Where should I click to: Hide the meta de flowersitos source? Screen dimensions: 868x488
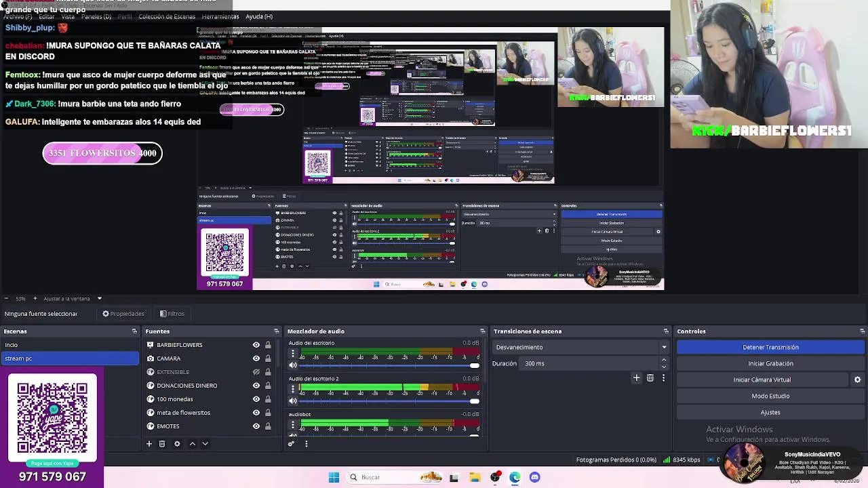[256, 413]
